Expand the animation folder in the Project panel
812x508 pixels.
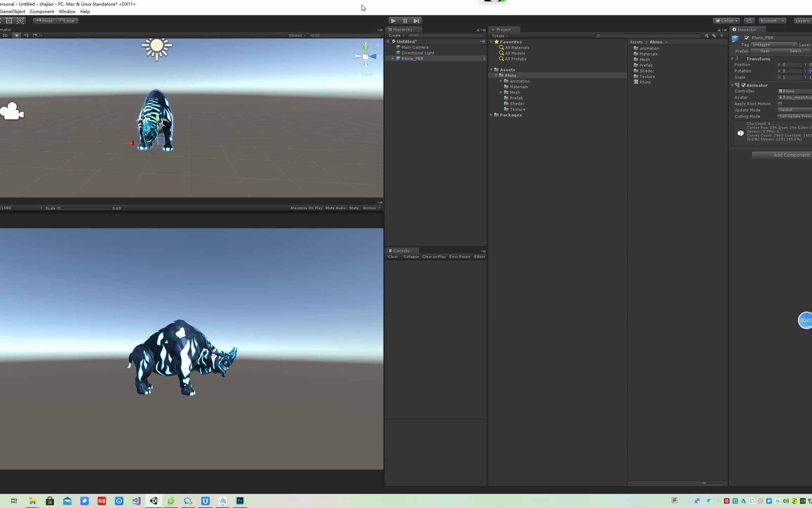[501, 81]
